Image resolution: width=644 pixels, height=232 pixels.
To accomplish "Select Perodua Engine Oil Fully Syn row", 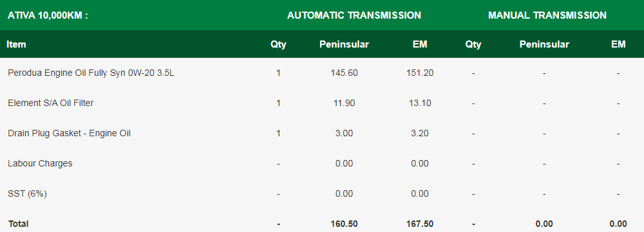I will point(322,73).
